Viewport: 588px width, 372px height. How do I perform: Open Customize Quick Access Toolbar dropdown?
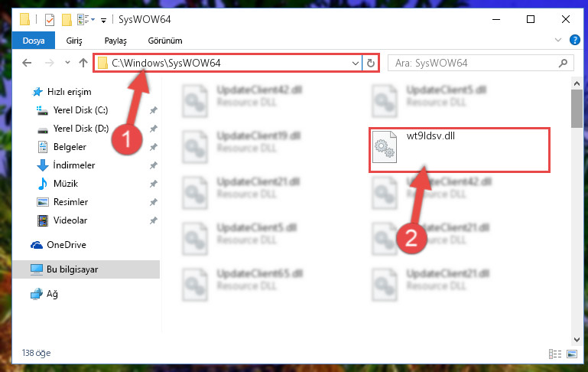[103, 20]
